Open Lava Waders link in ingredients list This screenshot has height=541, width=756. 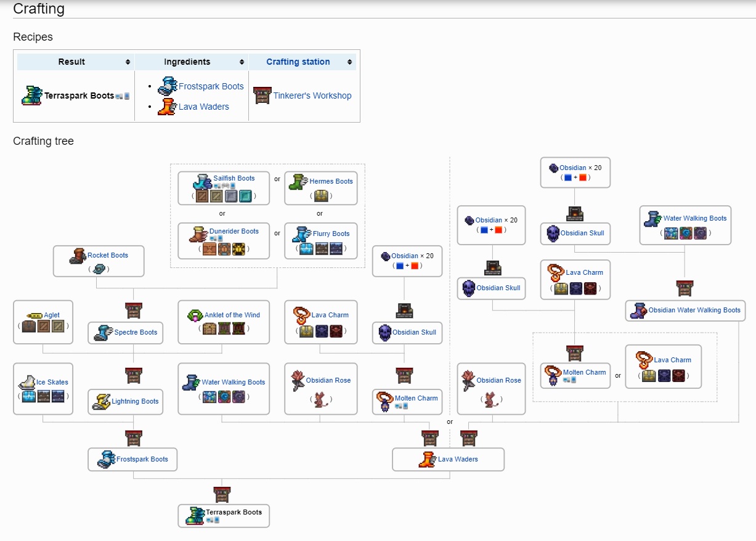tap(204, 107)
